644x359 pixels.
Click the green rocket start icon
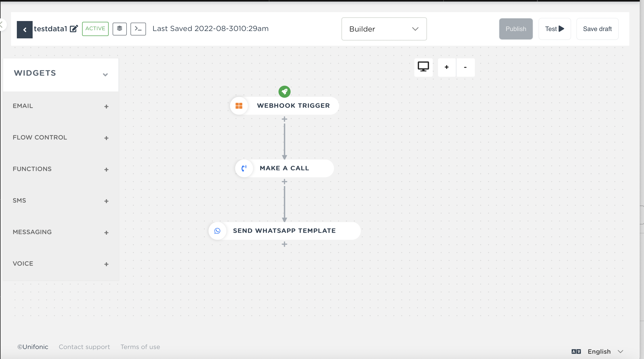284,91
